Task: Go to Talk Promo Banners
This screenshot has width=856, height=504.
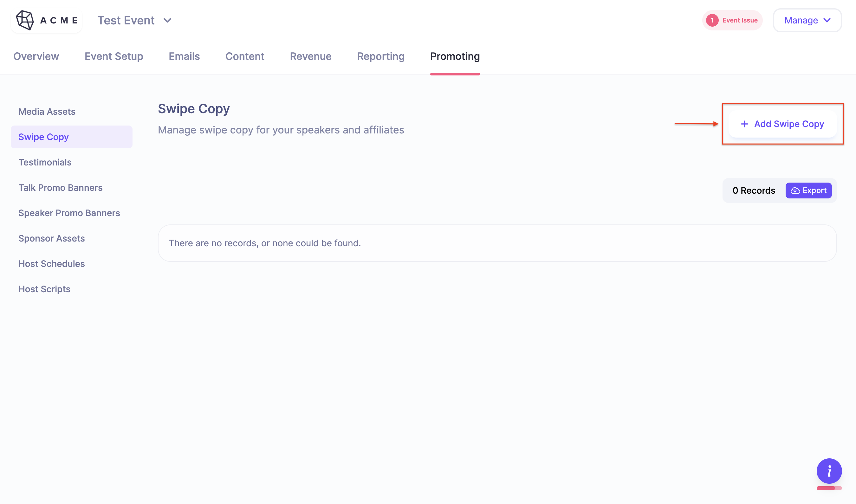Action: pos(61,187)
